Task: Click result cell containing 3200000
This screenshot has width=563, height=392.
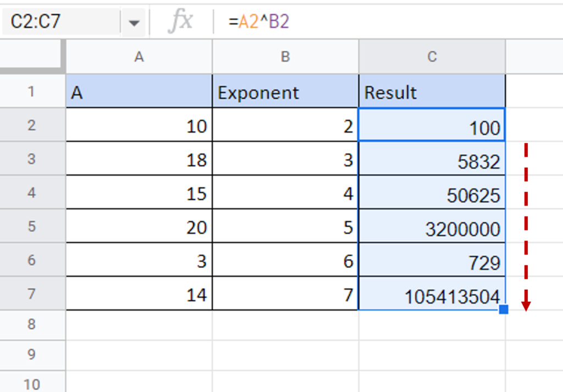Action: 432,226
